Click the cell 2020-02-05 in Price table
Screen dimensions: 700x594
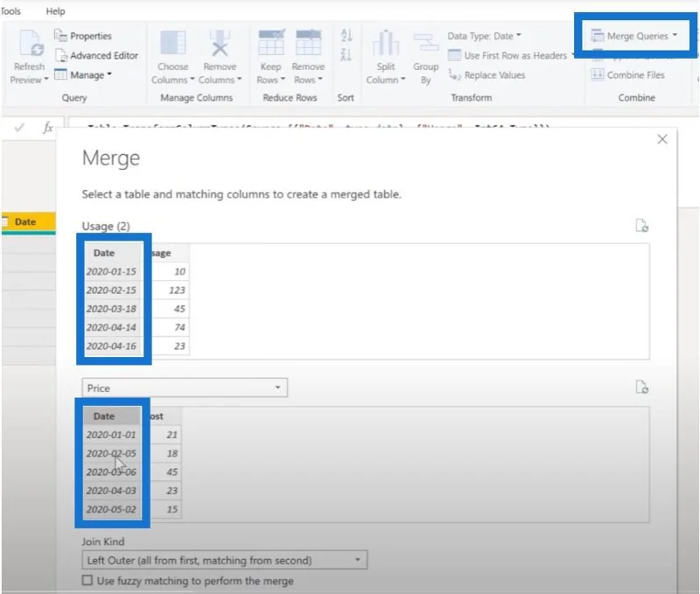pyautogui.click(x=112, y=453)
